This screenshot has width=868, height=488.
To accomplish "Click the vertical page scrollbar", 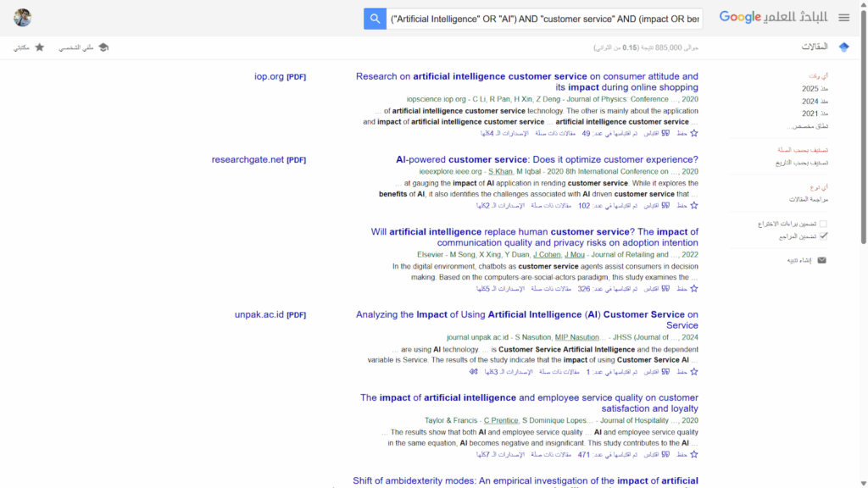I will click(864, 127).
